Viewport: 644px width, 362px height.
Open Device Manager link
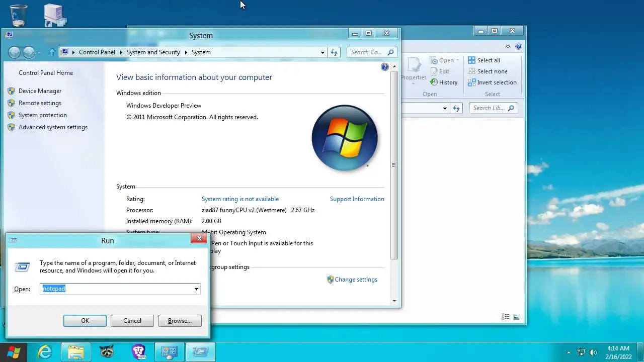(x=40, y=91)
